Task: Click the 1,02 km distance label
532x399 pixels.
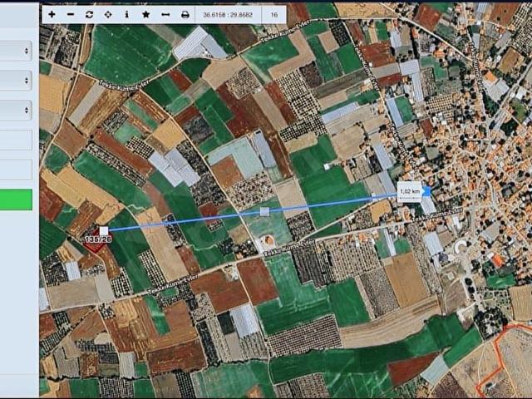Action: 410,192
